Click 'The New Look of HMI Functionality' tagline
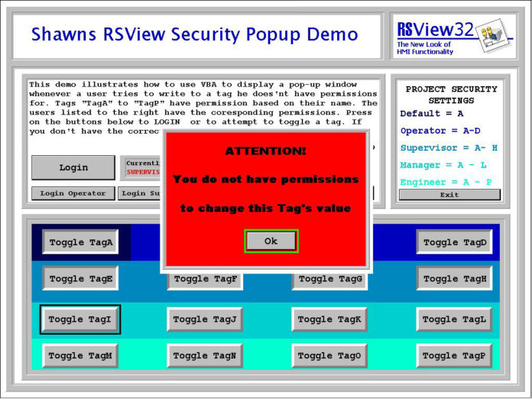 point(425,48)
